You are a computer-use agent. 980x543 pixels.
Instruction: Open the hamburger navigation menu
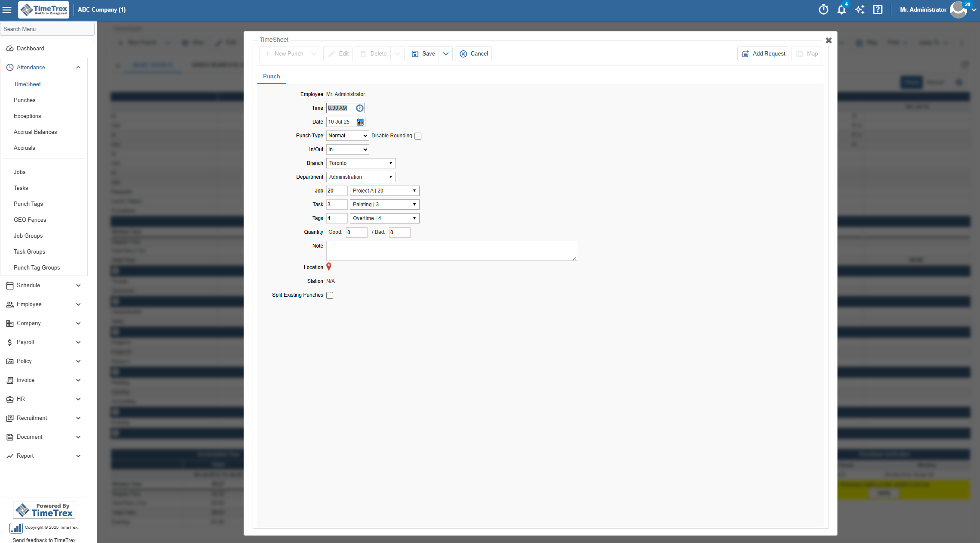pos(7,9)
